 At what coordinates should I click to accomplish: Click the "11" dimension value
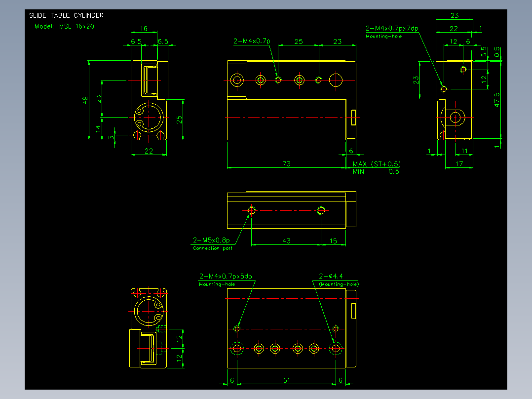click(x=464, y=151)
